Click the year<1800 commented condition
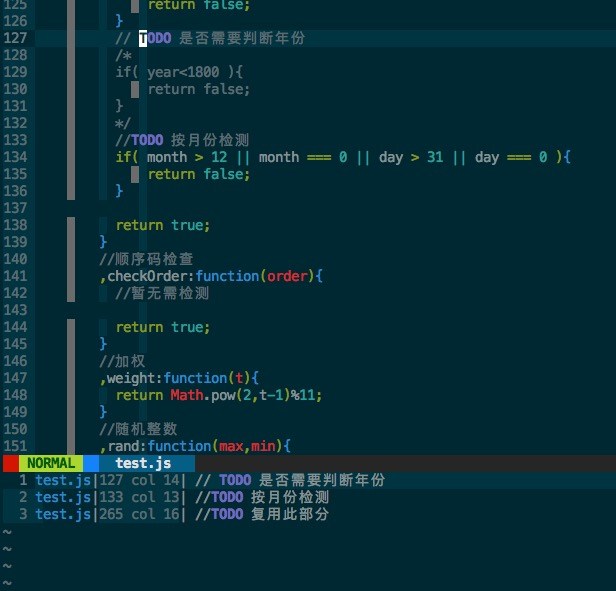The height and width of the screenshot is (591, 616). point(180,72)
